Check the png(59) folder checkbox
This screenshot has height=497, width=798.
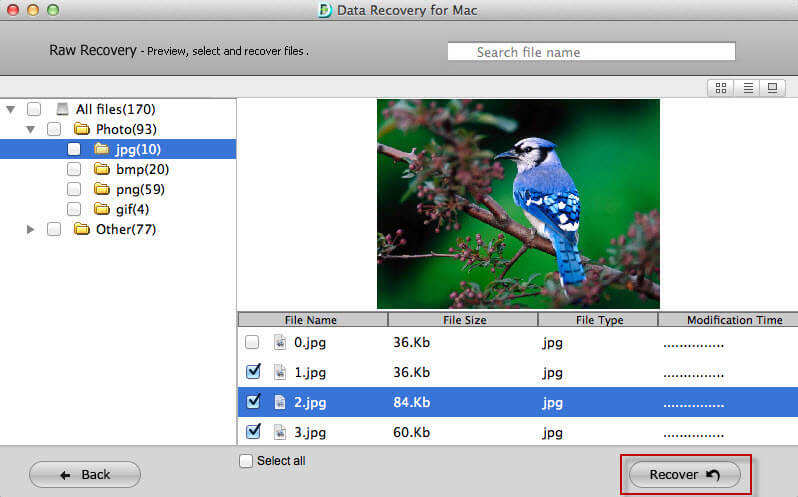pyautogui.click(x=74, y=189)
